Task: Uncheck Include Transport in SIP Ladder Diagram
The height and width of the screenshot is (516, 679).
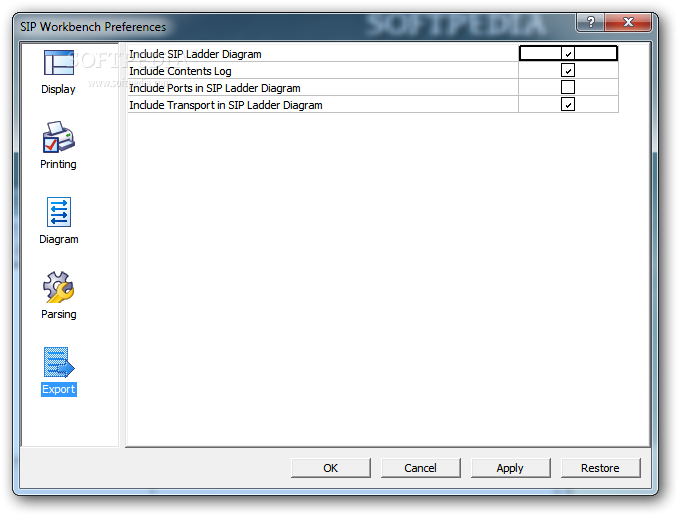Action: click(x=568, y=104)
